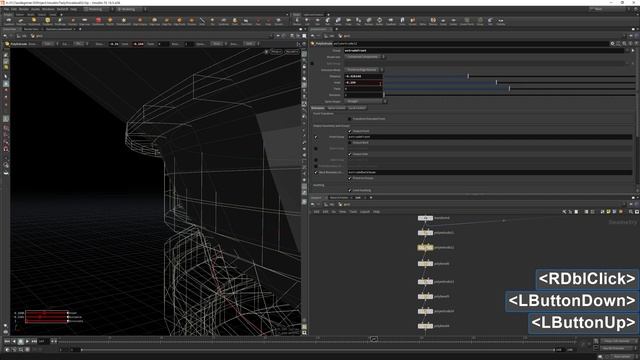Click the Distance slider handle
The width and height of the screenshot is (640, 360).
(x=468, y=76)
